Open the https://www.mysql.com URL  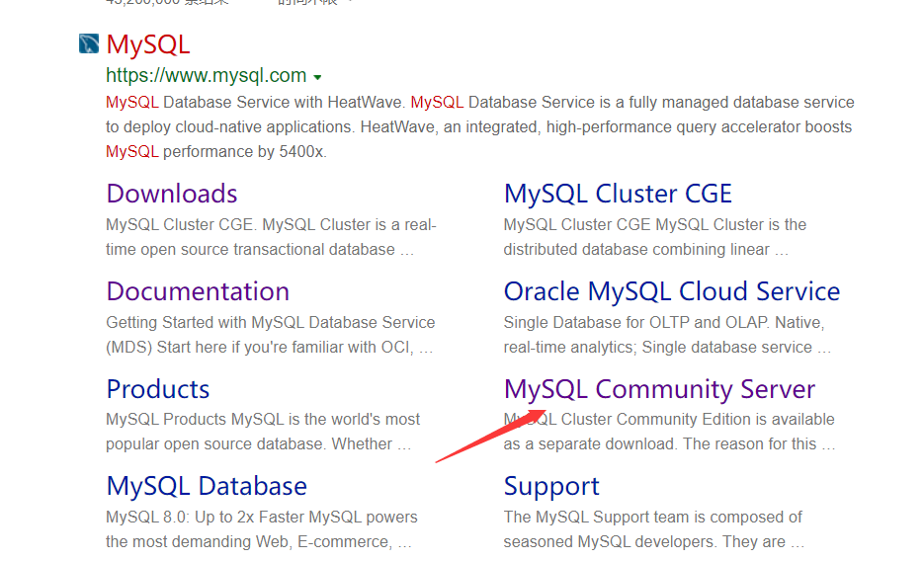coord(207,75)
